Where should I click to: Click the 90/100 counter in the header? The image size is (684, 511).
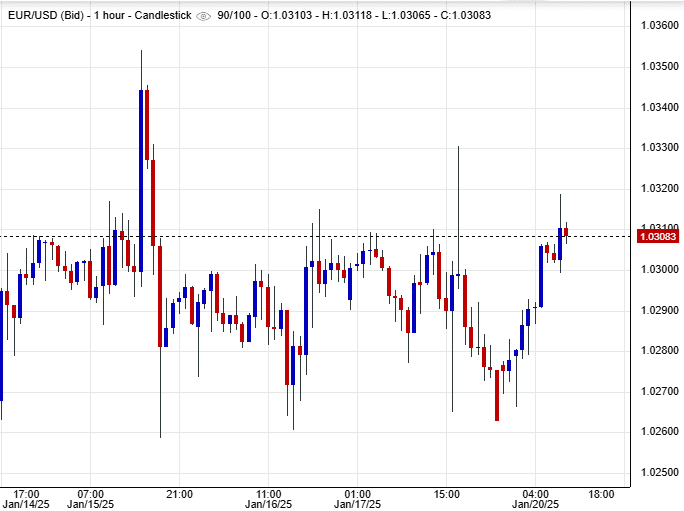pos(234,15)
